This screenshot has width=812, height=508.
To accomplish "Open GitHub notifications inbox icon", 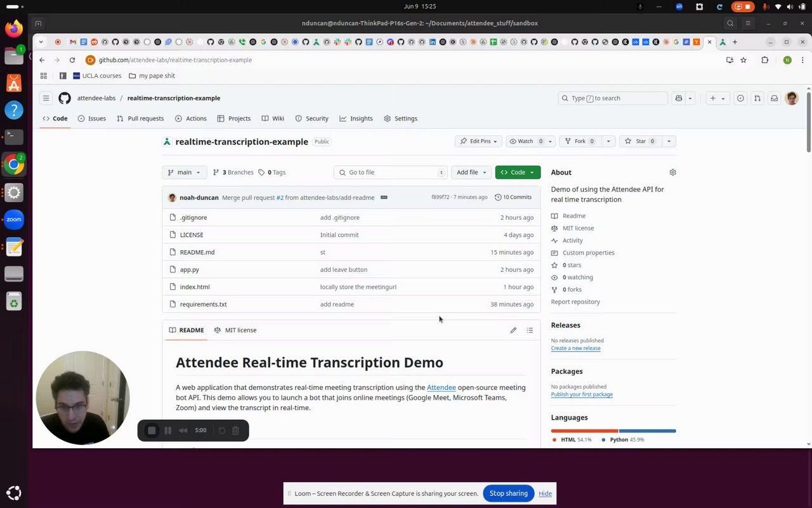I will (774, 98).
